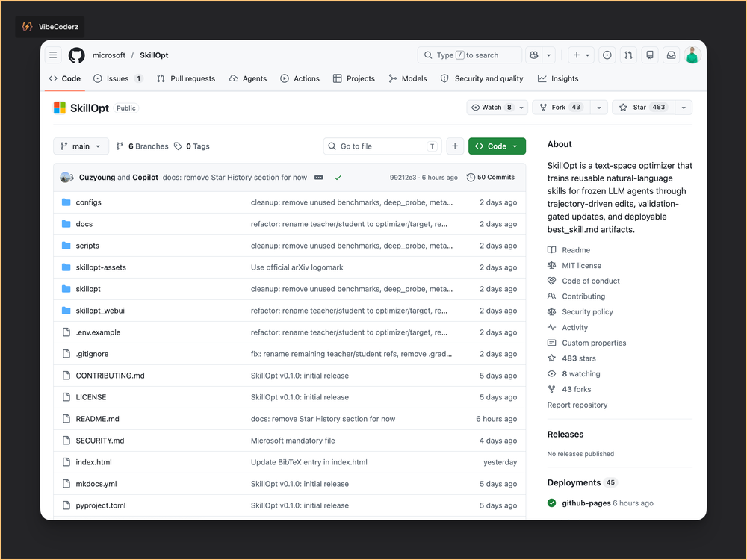Expand the Fork options dropdown arrow
Viewport: 747px width, 560px height.
[x=599, y=107]
